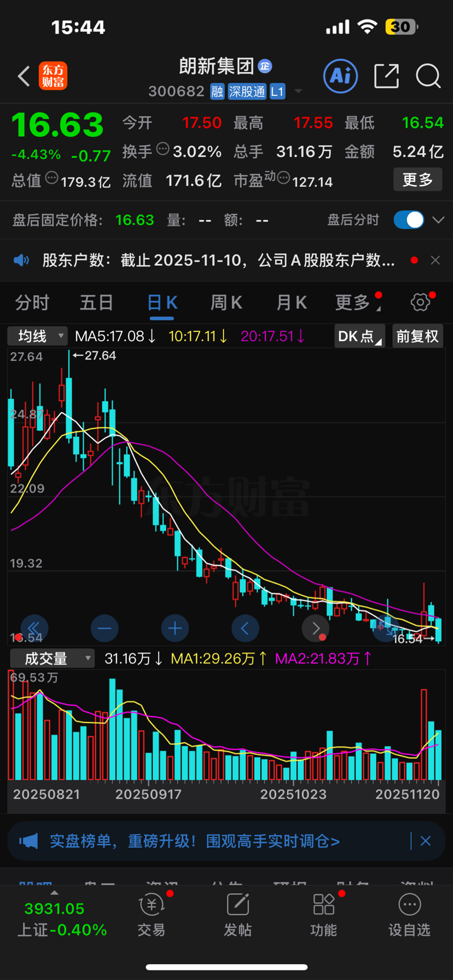This screenshot has height=980, width=453.
Task: Tap the megaphone banner icon
Action: 28,841
